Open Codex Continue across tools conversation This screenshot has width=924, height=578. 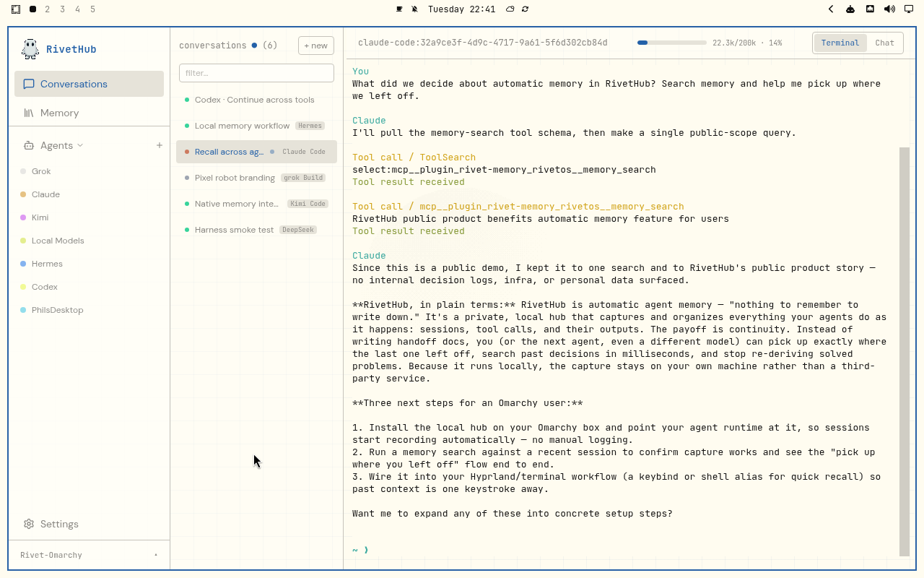coord(256,100)
